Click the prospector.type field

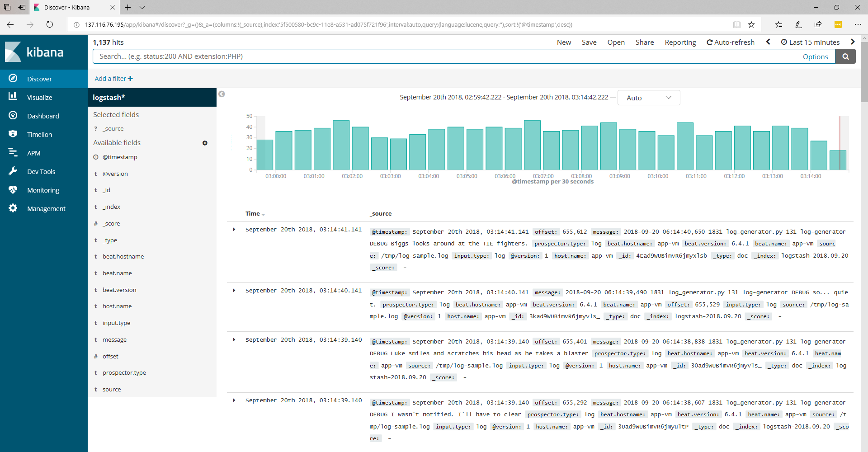point(124,372)
